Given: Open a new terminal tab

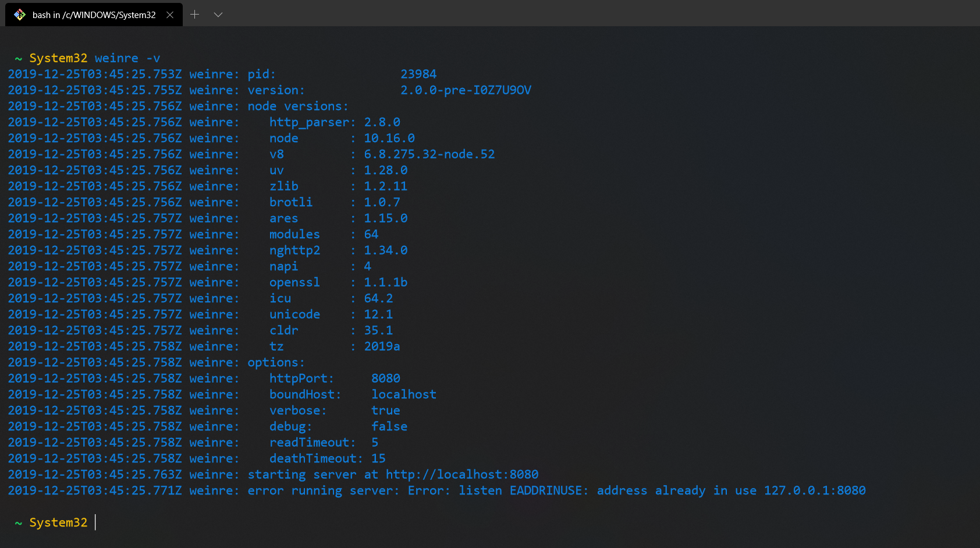Looking at the screenshot, I should [x=195, y=15].
